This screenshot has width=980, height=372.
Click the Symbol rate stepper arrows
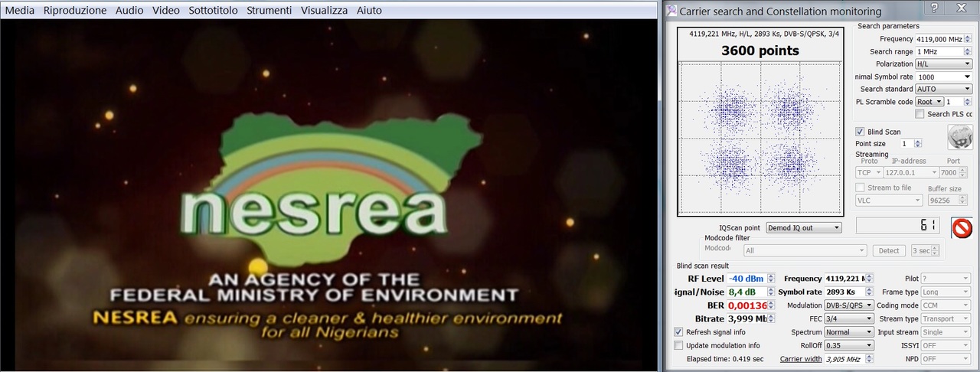(867, 292)
